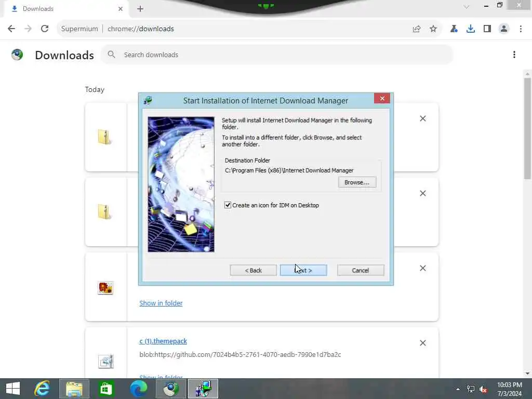Open File Explorer from the taskbar

click(74, 389)
